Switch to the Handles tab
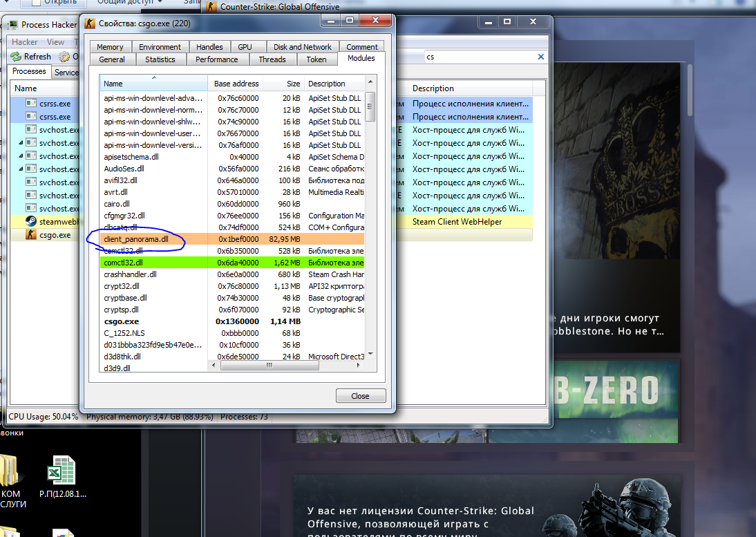The width and height of the screenshot is (756, 537). 209,47
